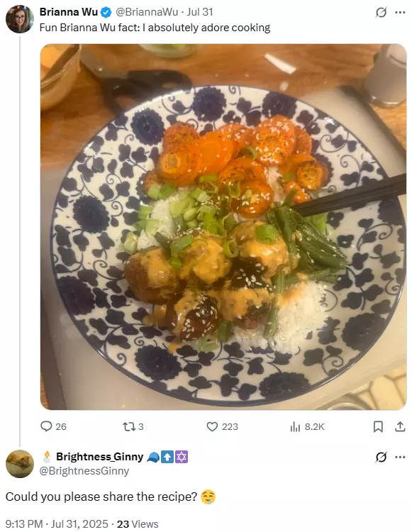Open Brianna Wu's profile avatar
Image resolution: width=412 pixels, height=532 pixels.
[x=20, y=19]
